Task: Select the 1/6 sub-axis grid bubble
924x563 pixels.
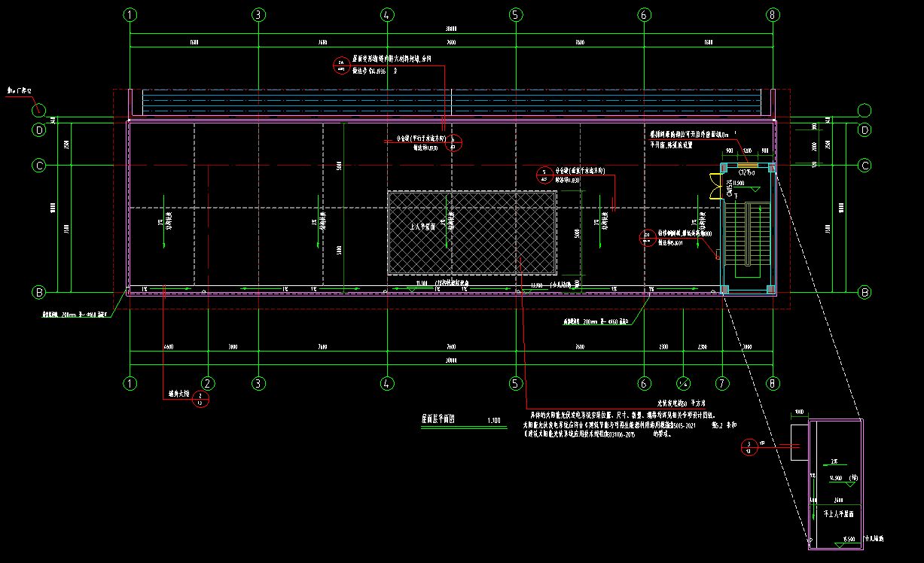Action: pos(683,382)
